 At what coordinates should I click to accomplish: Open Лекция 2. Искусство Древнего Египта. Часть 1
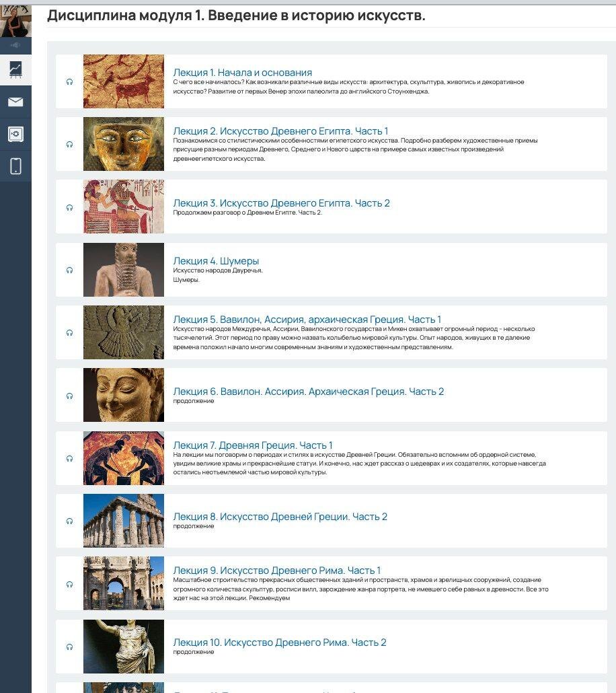pos(280,131)
